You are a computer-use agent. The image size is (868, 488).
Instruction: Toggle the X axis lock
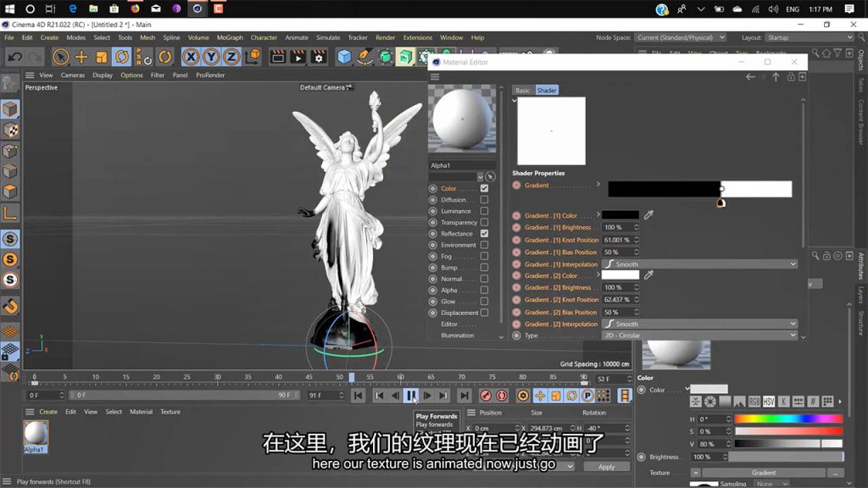(191, 57)
